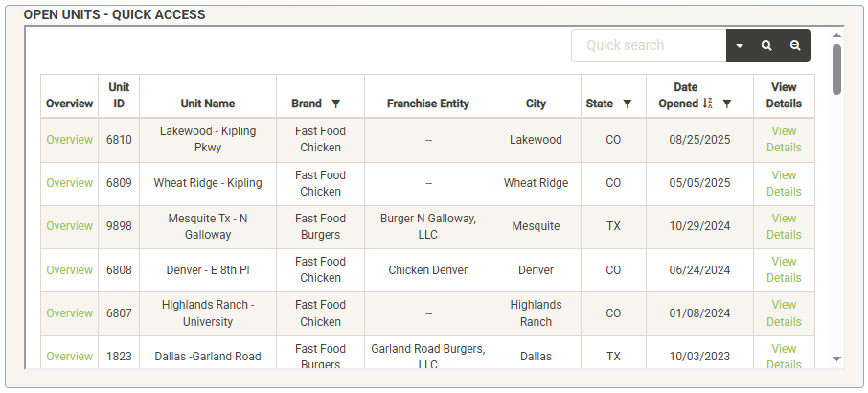
Task: Click the Franchise Entity column header
Action: 427,104
